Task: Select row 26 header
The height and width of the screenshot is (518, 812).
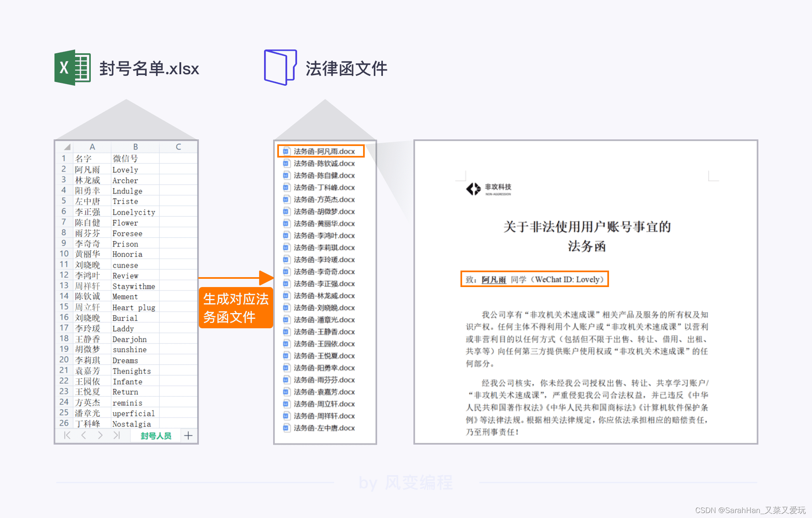Action: 64,423
